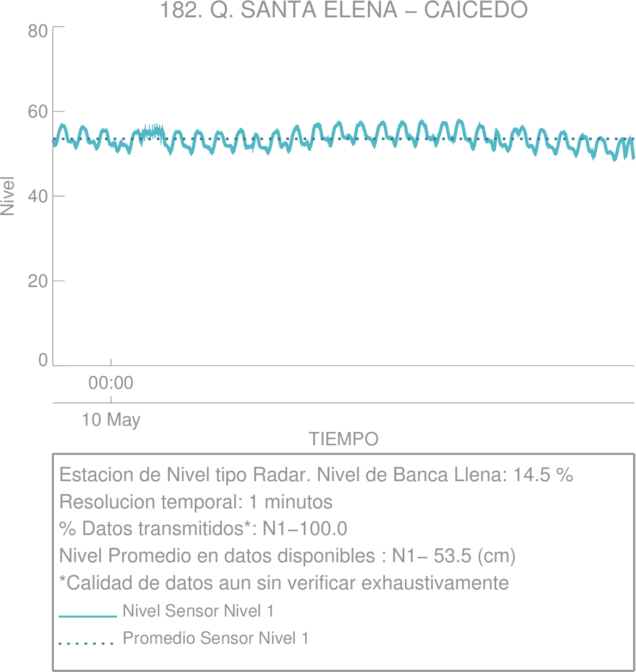This screenshot has height=672, width=636.
Task: Click the 60 y-axis tick label
Action: [38, 113]
